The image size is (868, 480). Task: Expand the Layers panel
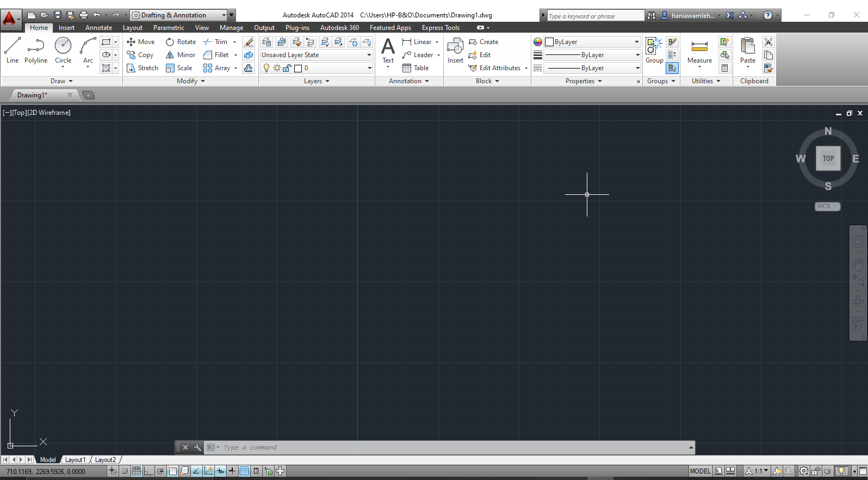pyautogui.click(x=317, y=81)
